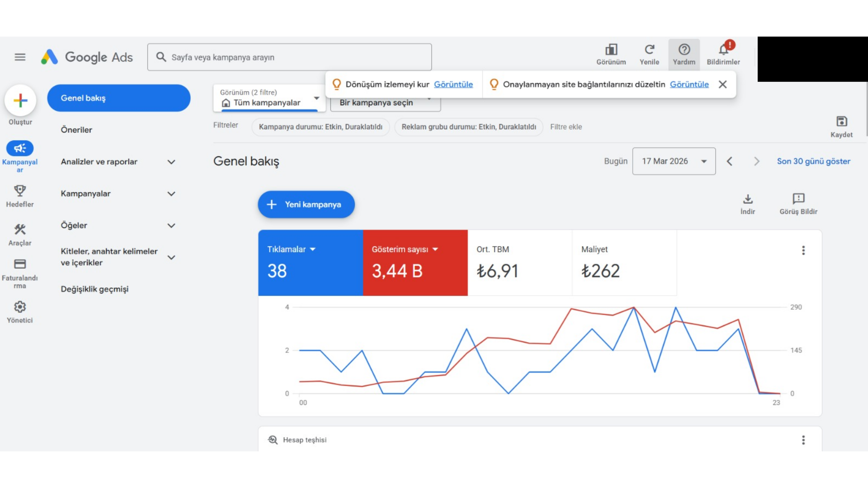Open Hedefler trophy sidebar icon
868x488 pixels.
coord(20,191)
